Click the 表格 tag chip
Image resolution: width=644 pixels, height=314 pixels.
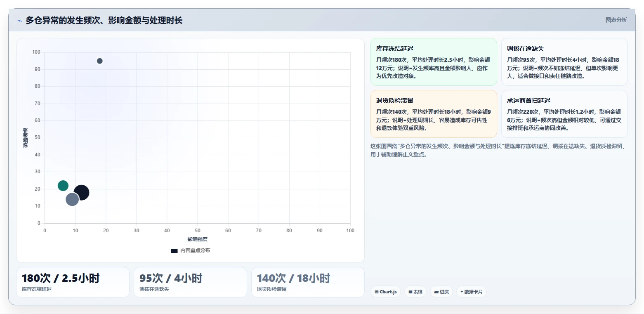[415, 292]
